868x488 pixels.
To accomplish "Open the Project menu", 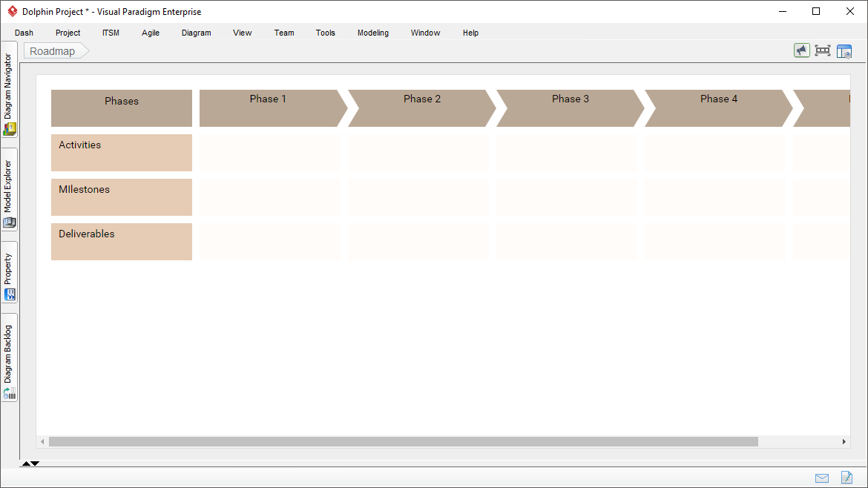I will tap(68, 33).
